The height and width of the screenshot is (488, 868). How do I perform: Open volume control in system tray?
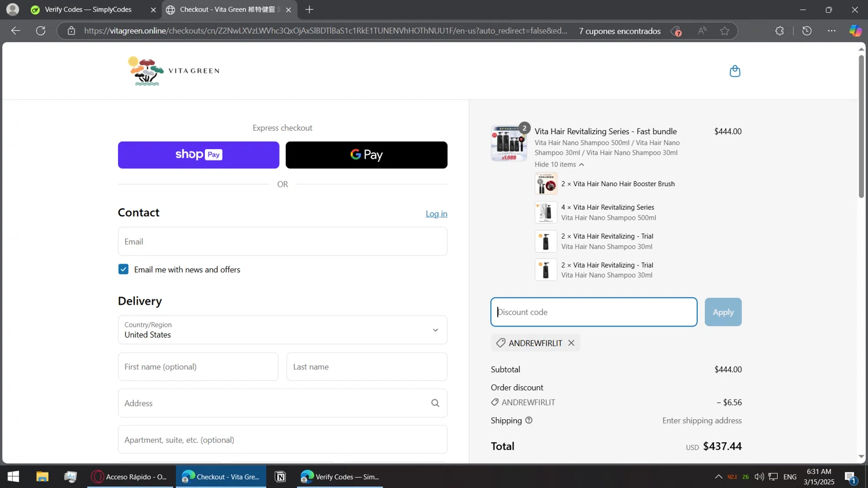click(759, 476)
